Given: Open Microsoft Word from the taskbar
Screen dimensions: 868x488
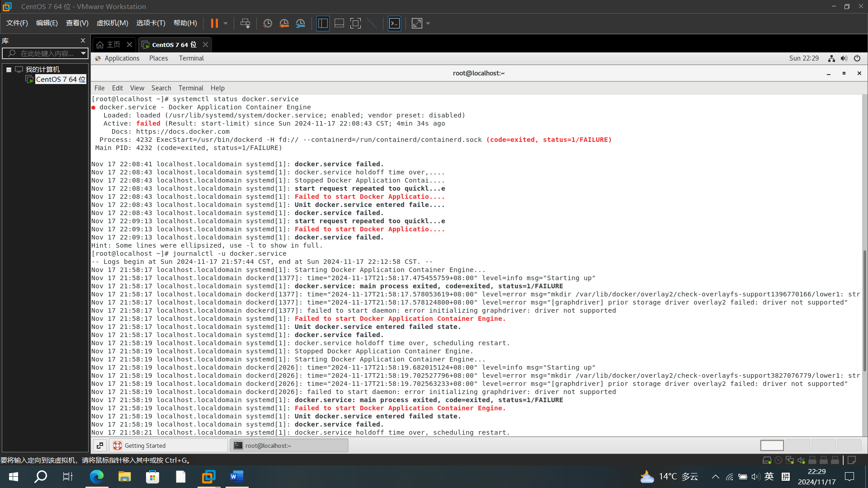Looking at the screenshot, I should [236, 477].
